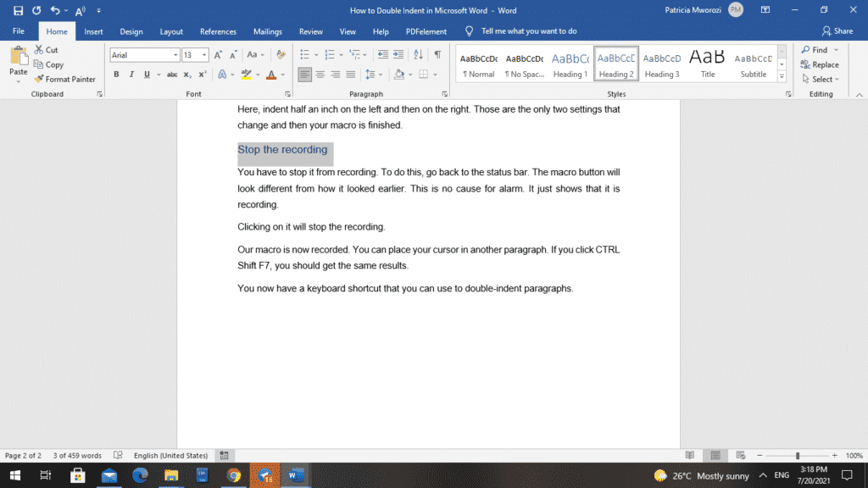Click macro recording icon in status bar
868x488 pixels.
coord(224,455)
